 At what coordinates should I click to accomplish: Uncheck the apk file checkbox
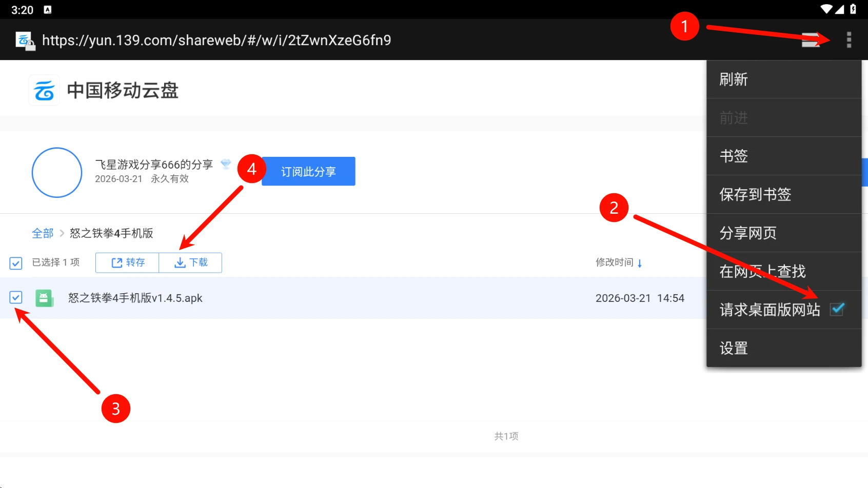point(16,297)
